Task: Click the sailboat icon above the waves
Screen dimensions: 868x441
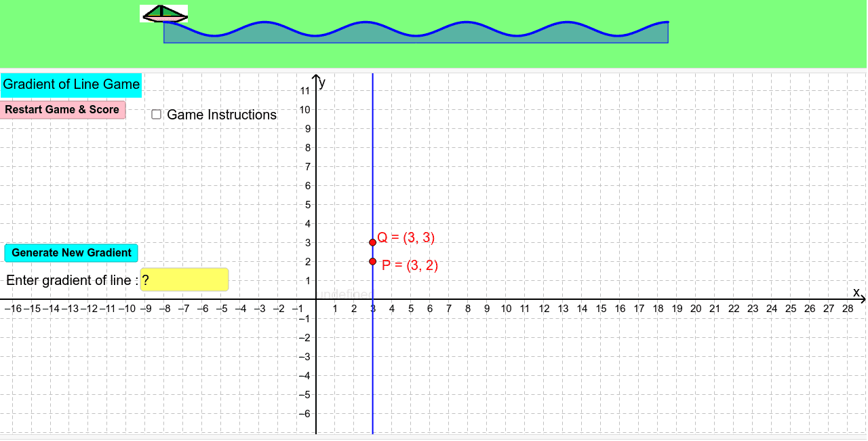Action: tap(163, 14)
